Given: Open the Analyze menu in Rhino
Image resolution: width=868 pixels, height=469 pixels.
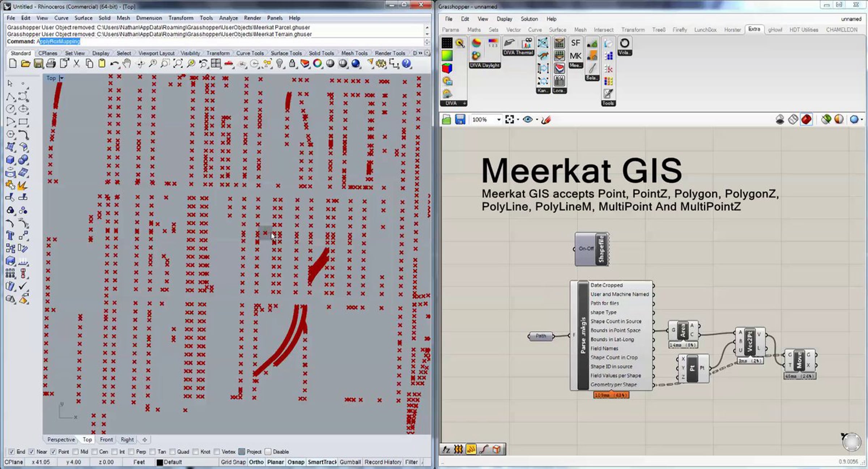Looking at the screenshot, I should 229,18.
